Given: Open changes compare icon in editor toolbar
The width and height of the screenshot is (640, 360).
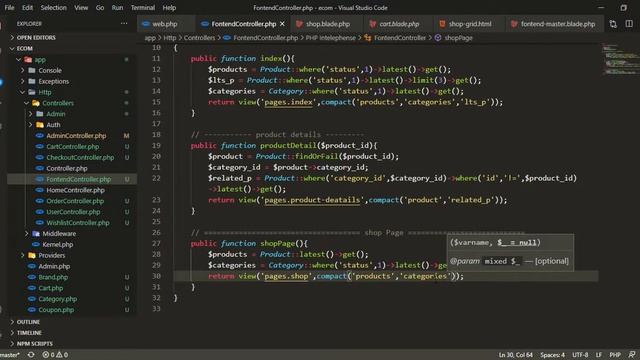Looking at the screenshot, I should pyautogui.click(x=613, y=24).
